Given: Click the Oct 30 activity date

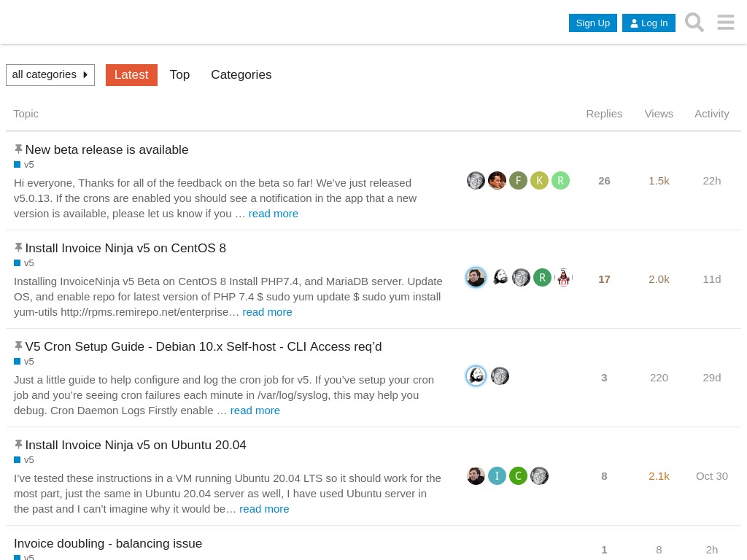Looking at the screenshot, I should (x=712, y=476).
